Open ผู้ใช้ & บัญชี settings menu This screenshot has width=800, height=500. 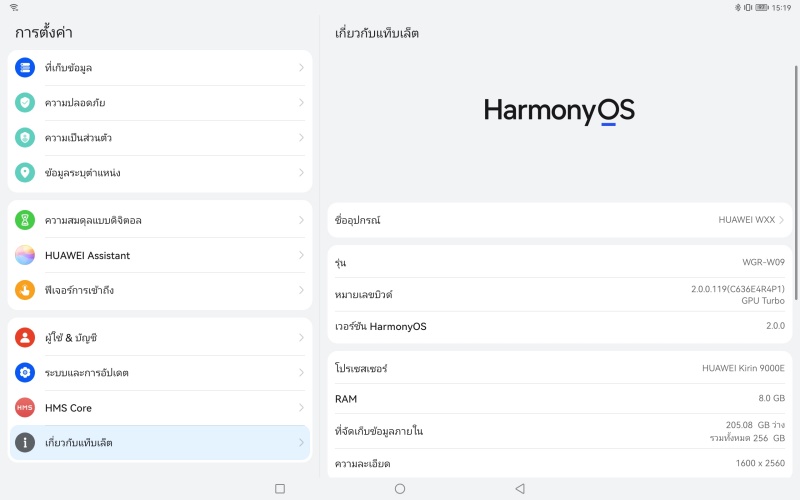coord(160,337)
